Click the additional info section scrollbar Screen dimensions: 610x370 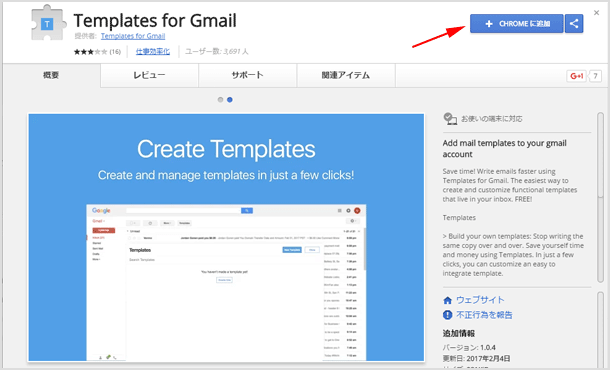pos(600,329)
